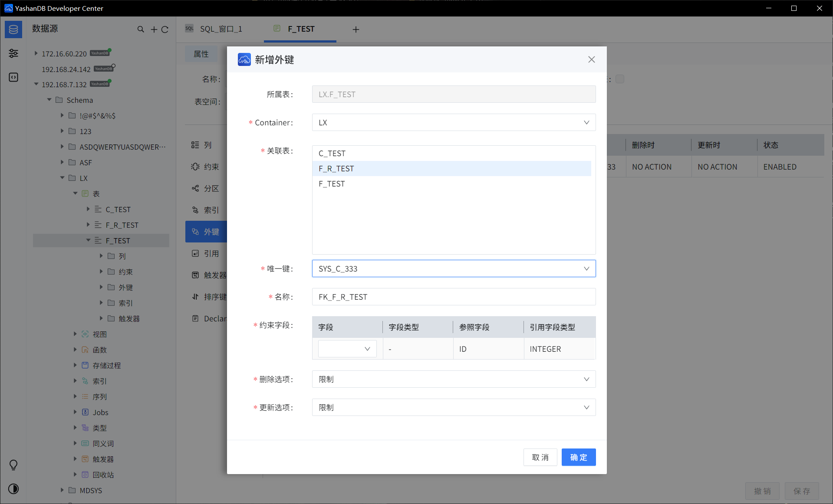Cancel the foreign key dialog
833x504 pixels.
pos(540,458)
